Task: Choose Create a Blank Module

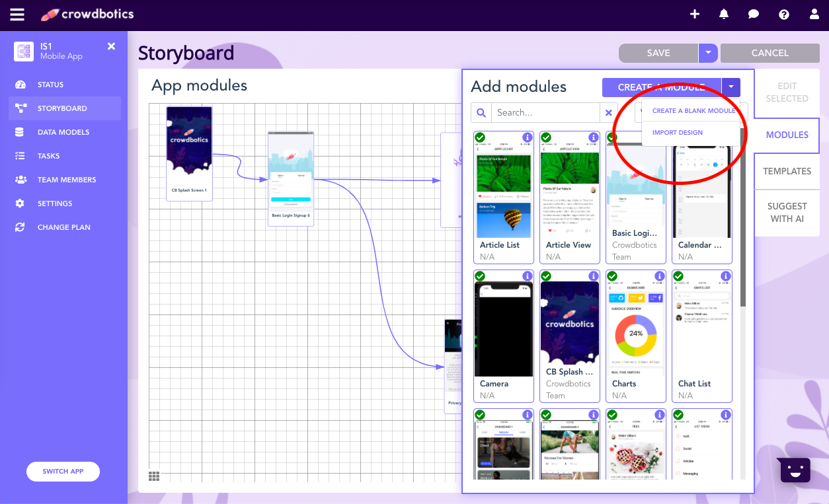Action: (x=693, y=111)
